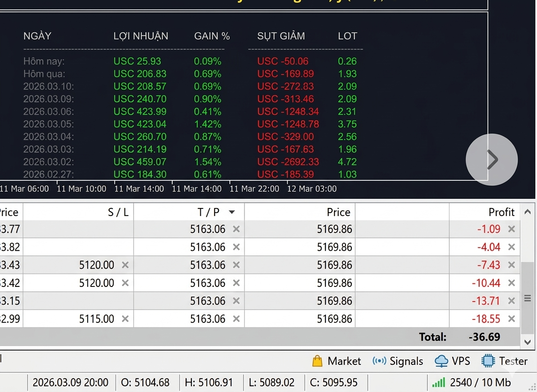The width and height of the screenshot is (537, 392).
Task: Click the drawdown value USC -2692.33
Action: 288,162
